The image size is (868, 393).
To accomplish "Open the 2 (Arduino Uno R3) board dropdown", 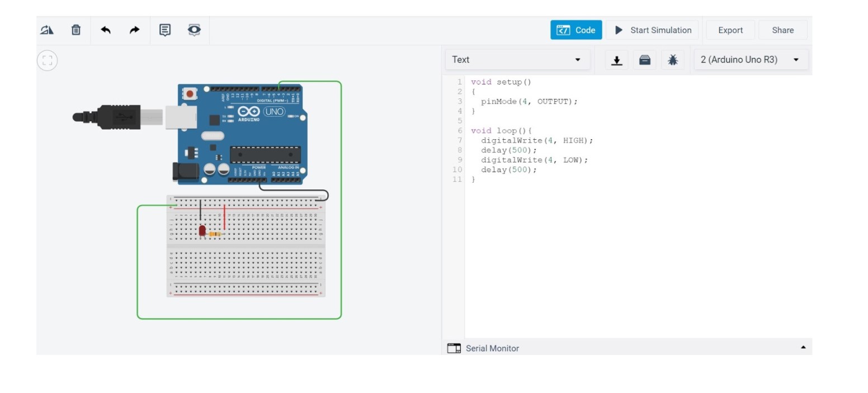I will click(x=751, y=60).
